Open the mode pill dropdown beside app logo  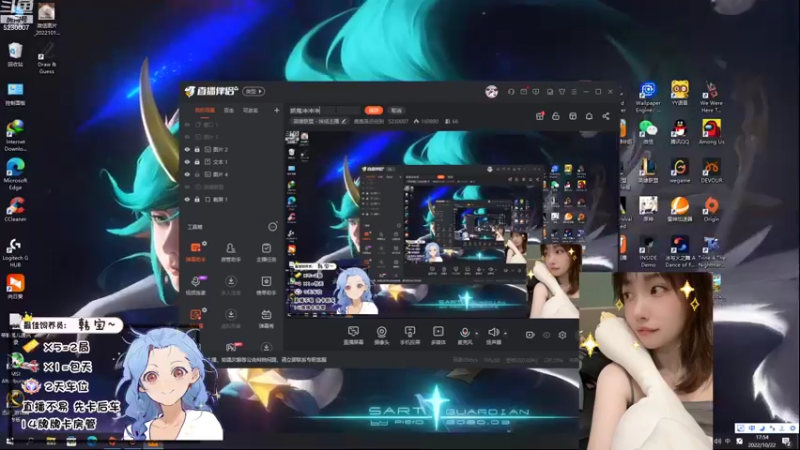point(254,91)
